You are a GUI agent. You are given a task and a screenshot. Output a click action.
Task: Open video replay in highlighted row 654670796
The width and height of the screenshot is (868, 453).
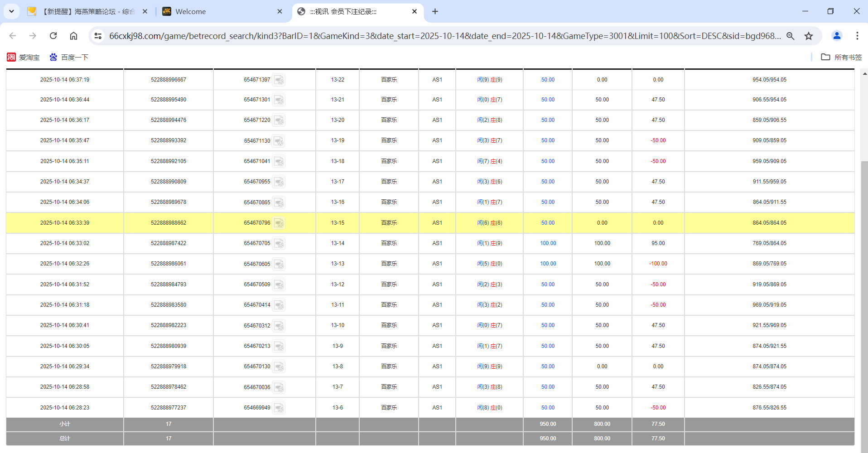280,223
